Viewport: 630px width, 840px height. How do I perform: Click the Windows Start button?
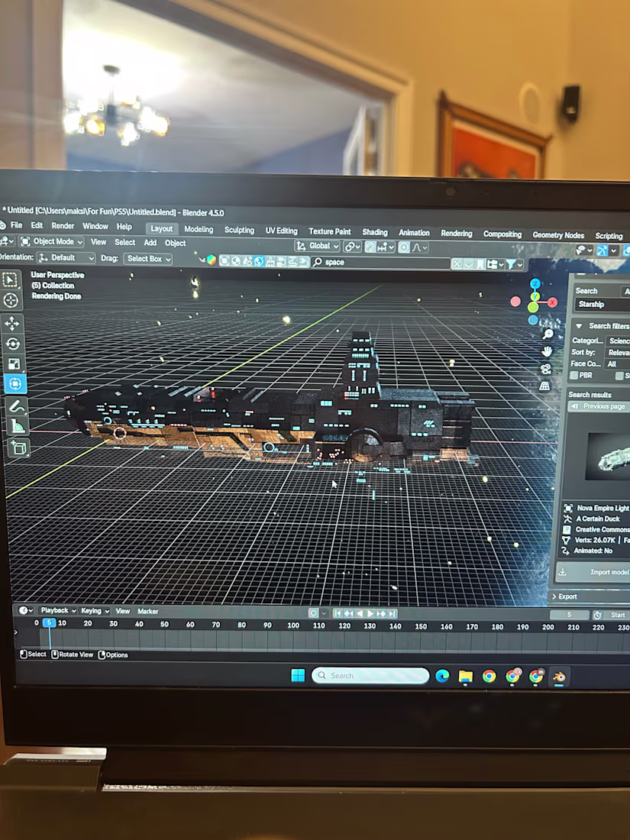click(298, 676)
